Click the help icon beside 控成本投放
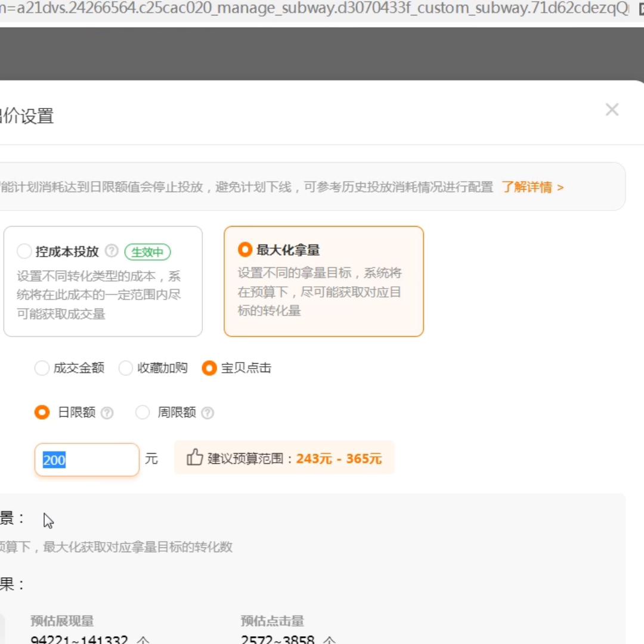 [111, 252]
